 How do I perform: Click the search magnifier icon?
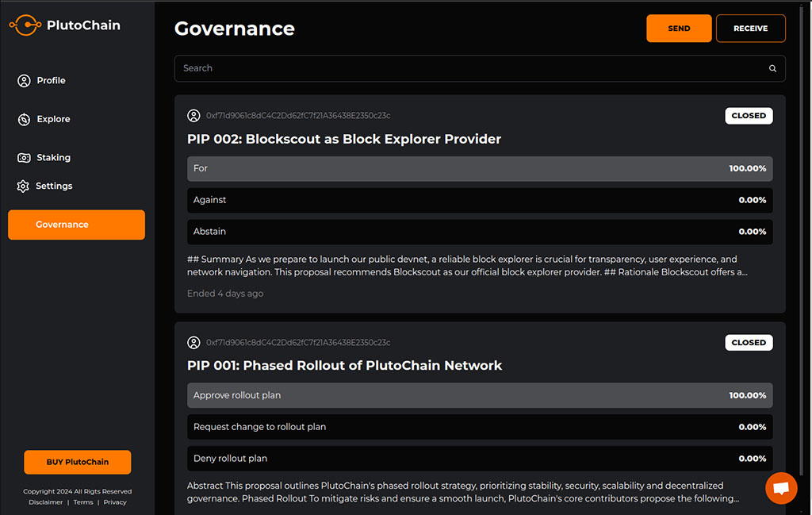[772, 68]
